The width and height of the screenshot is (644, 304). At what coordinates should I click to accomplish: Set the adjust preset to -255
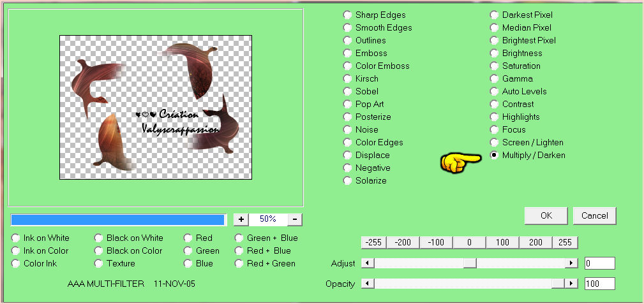tap(371, 242)
